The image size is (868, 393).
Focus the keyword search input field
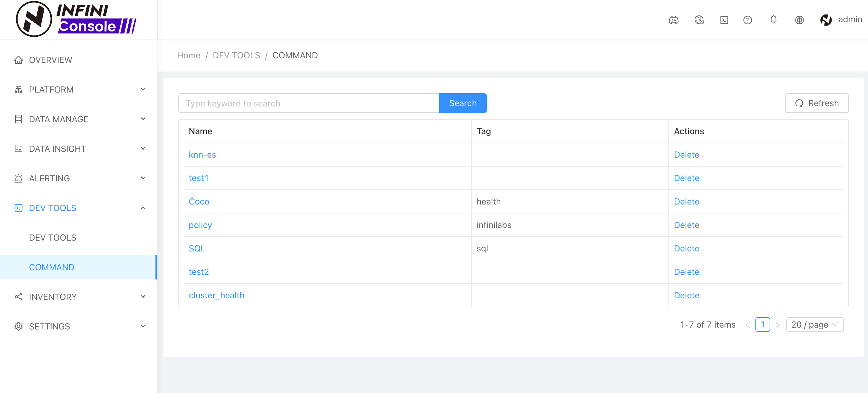tap(308, 103)
